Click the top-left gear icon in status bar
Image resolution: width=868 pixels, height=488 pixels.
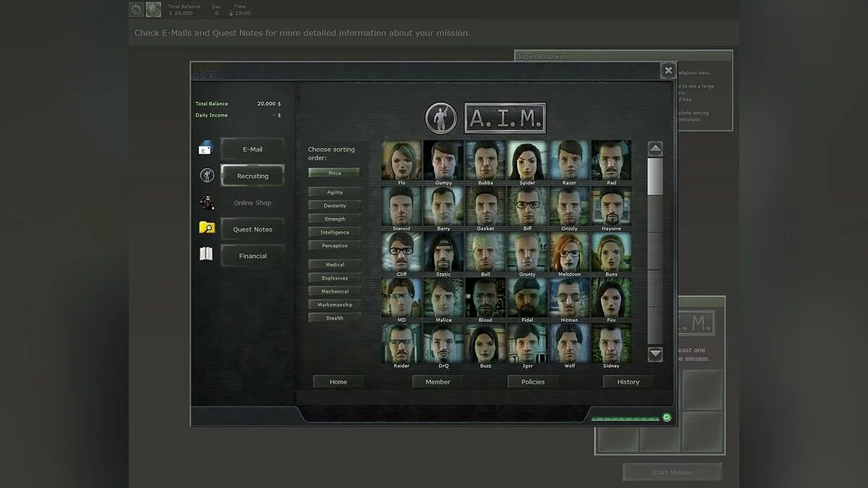(x=136, y=9)
